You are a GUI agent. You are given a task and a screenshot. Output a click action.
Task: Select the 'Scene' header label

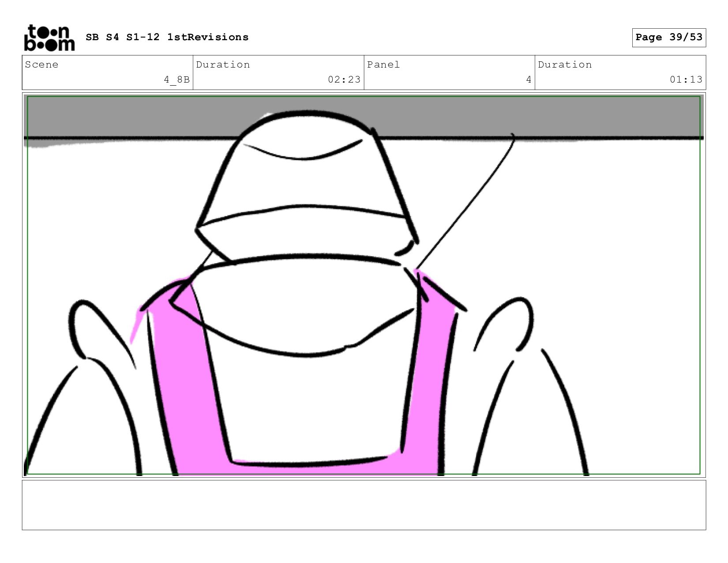pos(41,64)
